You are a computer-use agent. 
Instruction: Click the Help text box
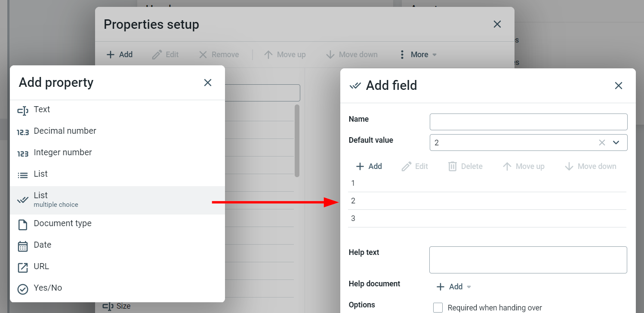528,260
